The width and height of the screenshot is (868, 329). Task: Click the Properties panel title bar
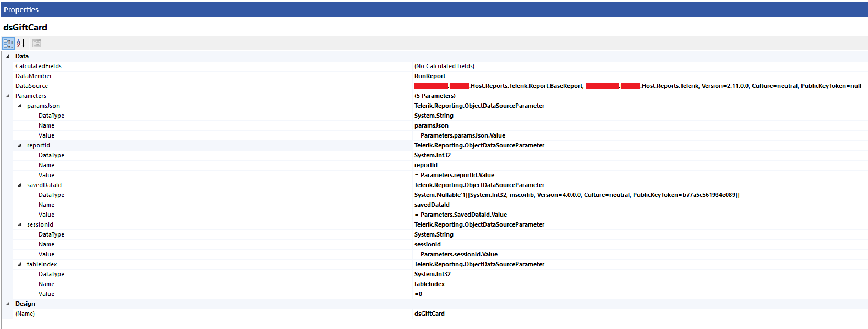[434, 9]
